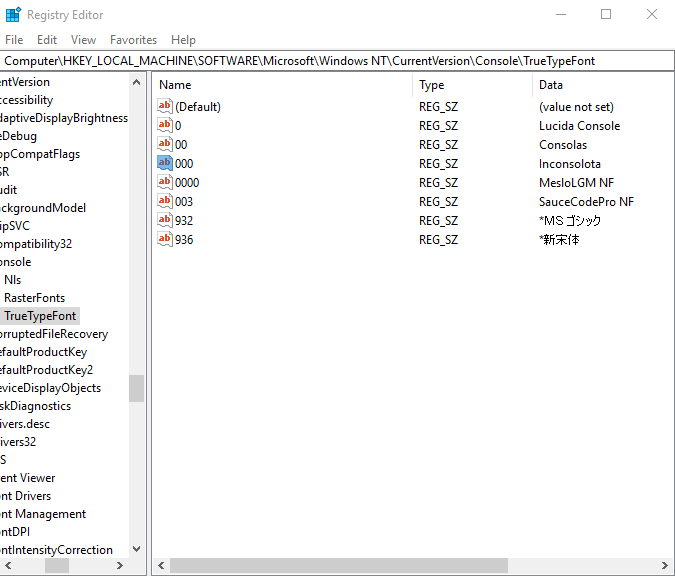Click the values pane scroll right arrow

coord(665,565)
